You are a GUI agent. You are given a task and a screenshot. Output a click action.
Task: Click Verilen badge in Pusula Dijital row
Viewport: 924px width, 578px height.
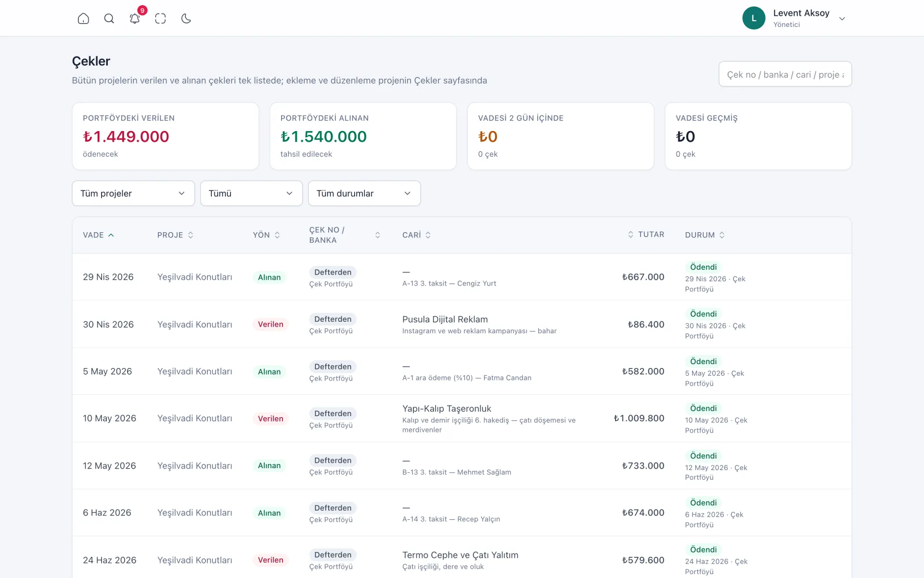click(270, 324)
